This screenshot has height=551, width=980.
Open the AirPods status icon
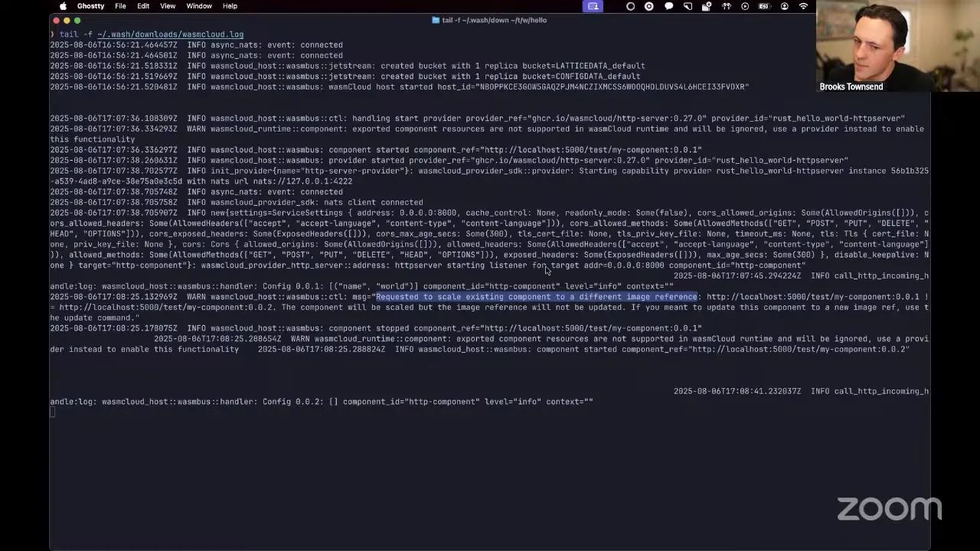[x=726, y=6]
